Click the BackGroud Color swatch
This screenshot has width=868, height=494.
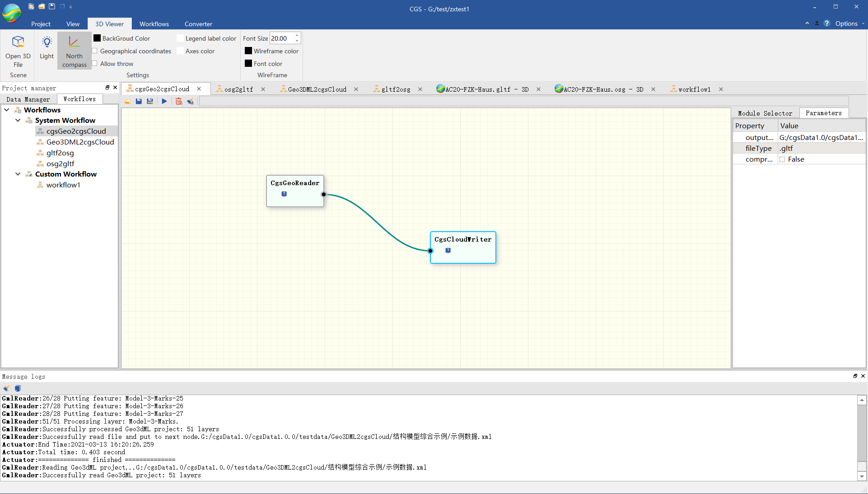tap(97, 38)
